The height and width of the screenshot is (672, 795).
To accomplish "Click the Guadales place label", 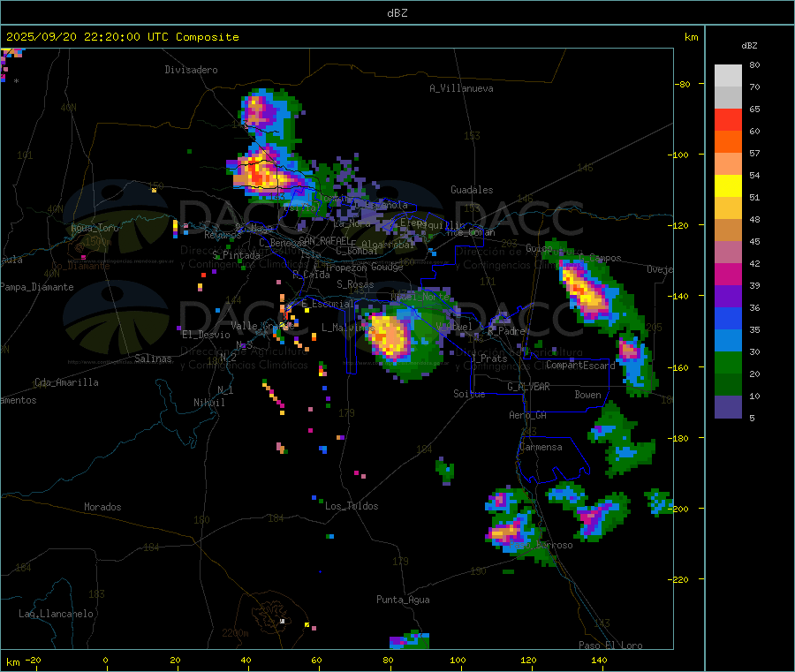I will click(472, 190).
